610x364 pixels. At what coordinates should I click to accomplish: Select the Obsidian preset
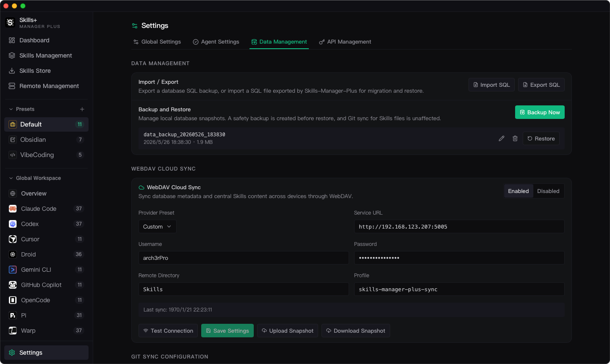(46, 140)
